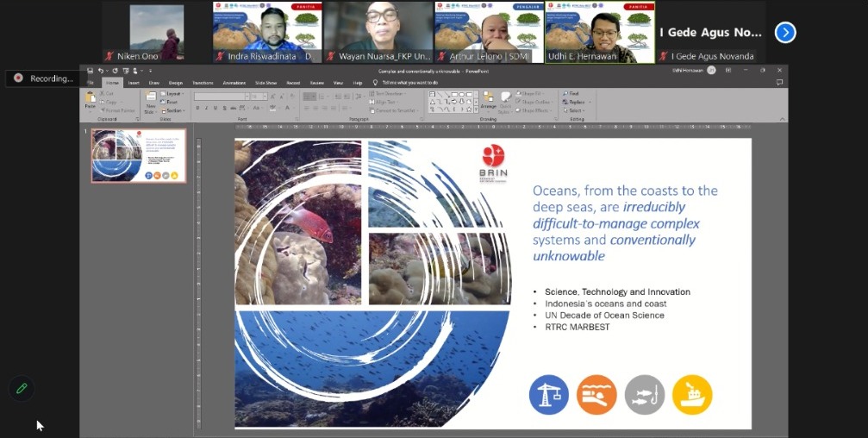This screenshot has width=868, height=438.
Task: Switch to the Insert ribbon tab
Action: pos(134,83)
